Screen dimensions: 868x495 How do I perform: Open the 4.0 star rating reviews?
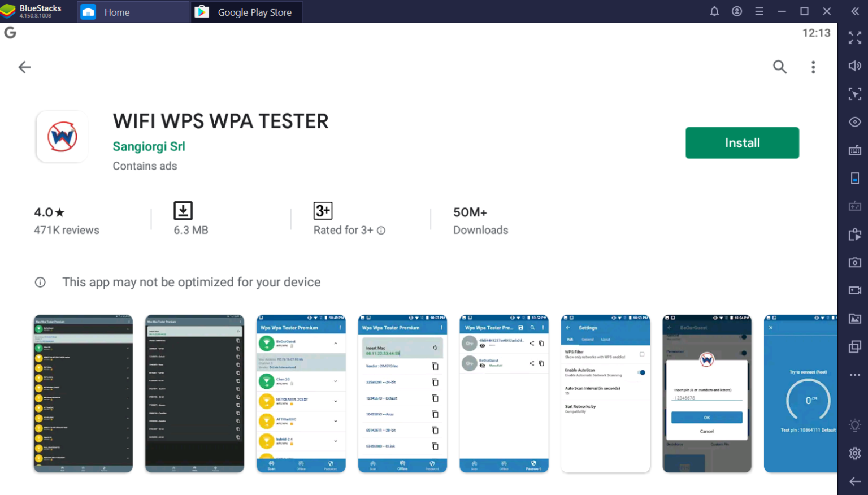click(49, 212)
